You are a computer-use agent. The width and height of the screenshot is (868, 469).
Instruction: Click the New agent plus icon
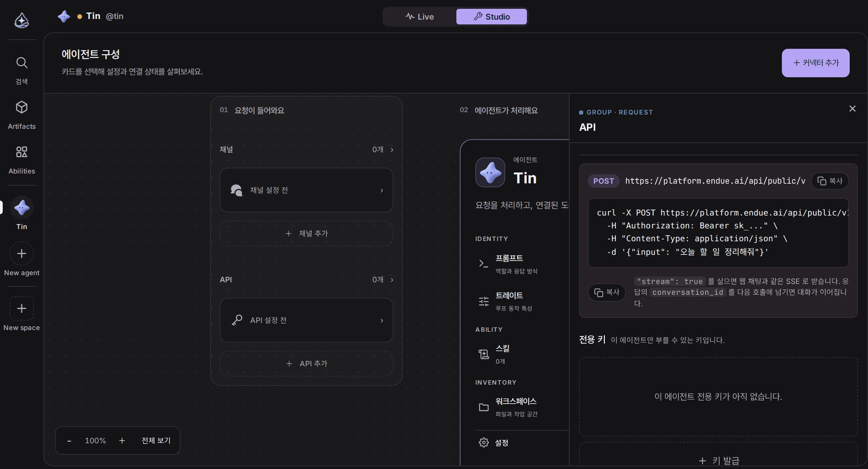click(22, 253)
